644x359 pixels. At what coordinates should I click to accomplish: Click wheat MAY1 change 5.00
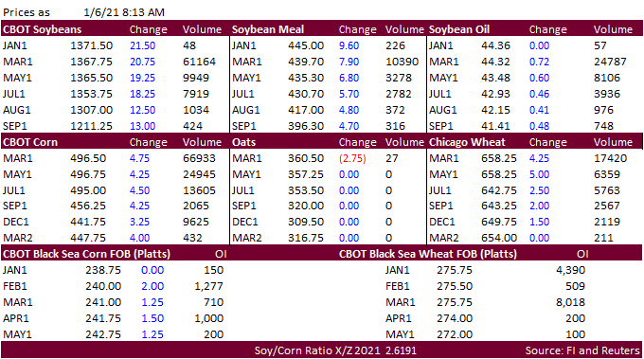click(539, 174)
